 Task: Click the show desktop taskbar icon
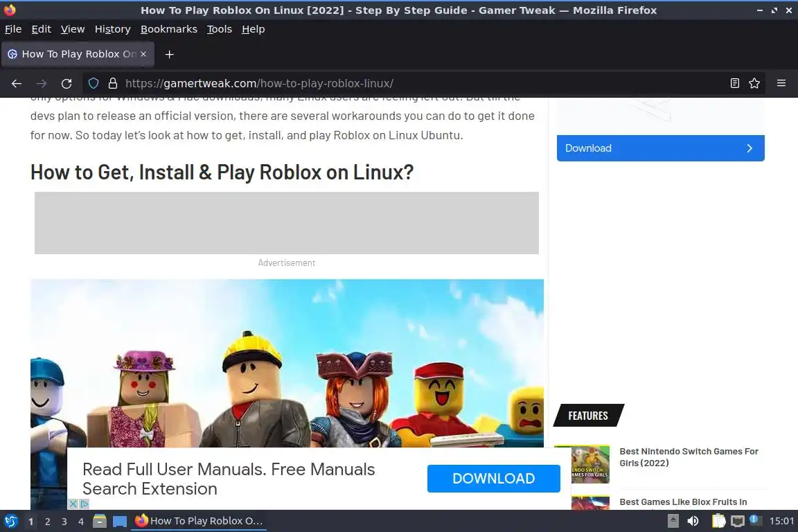click(x=120, y=522)
